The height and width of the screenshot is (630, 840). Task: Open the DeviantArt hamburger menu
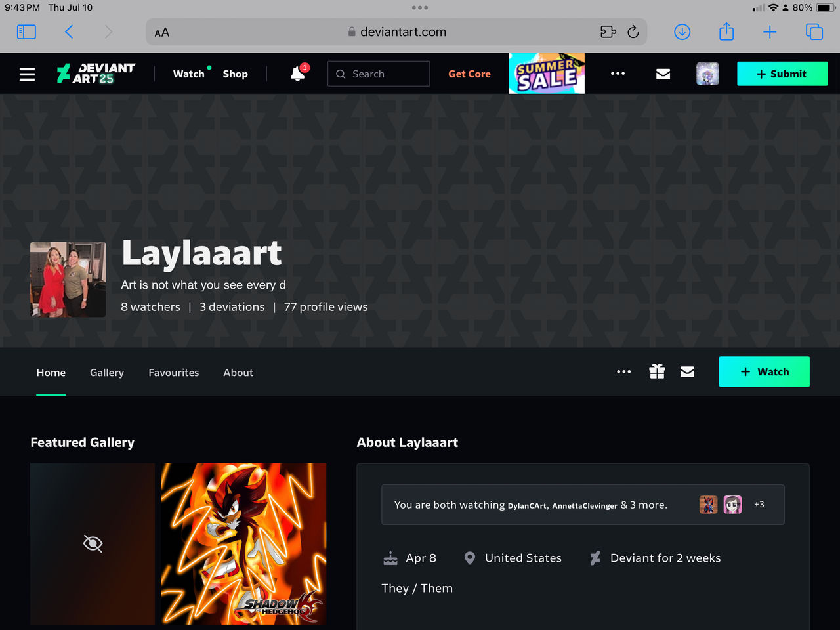click(x=27, y=74)
